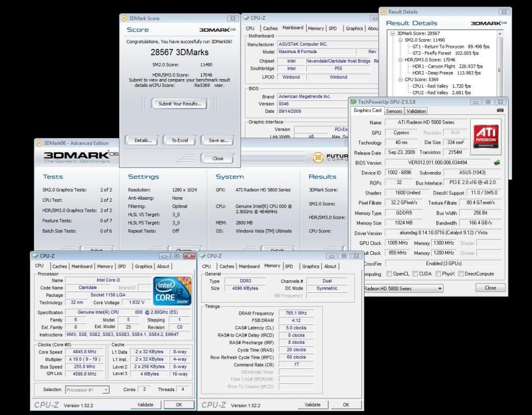Switch to Sensors tab in GPU-Z

394,111
